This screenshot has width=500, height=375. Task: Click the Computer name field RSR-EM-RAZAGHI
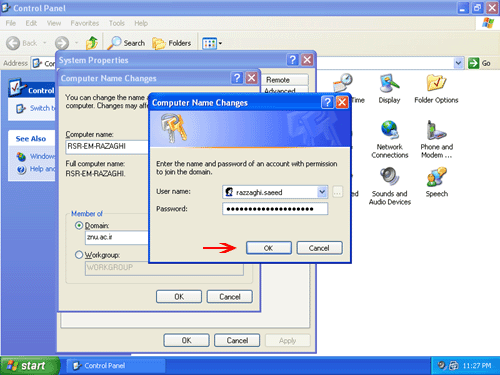click(x=107, y=146)
